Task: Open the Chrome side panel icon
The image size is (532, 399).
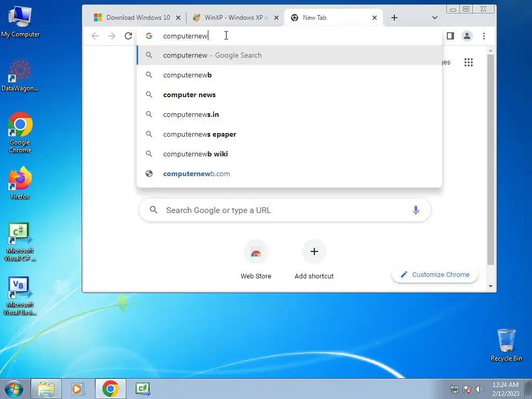Action: click(x=450, y=36)
